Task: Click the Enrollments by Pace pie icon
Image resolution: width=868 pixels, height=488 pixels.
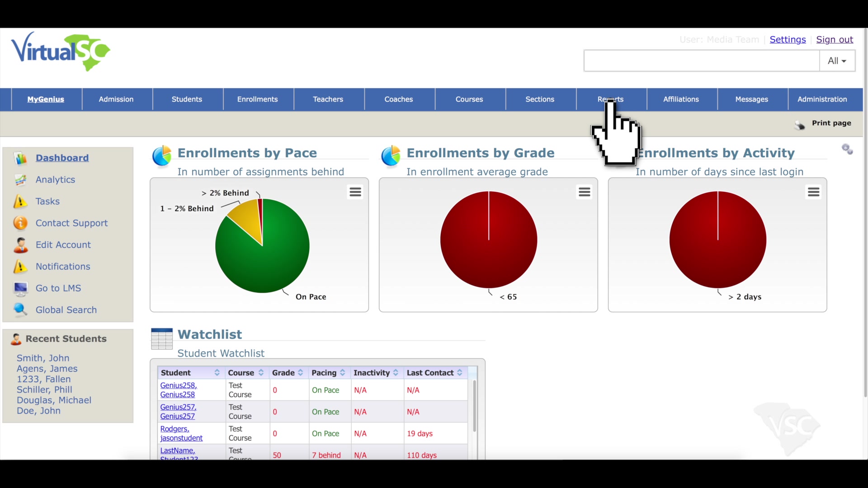Action: click(x=162, y=156)
